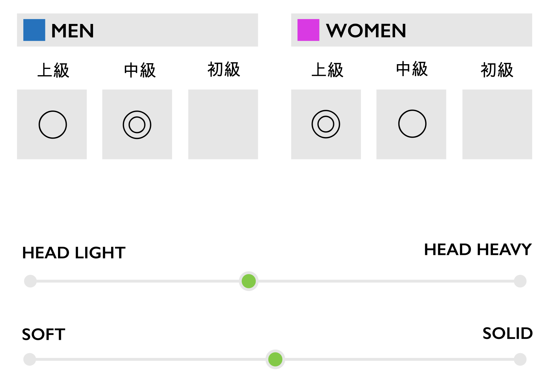
Task: Select single circle under WOMEN 中級
Action: [x=412, y=124]
